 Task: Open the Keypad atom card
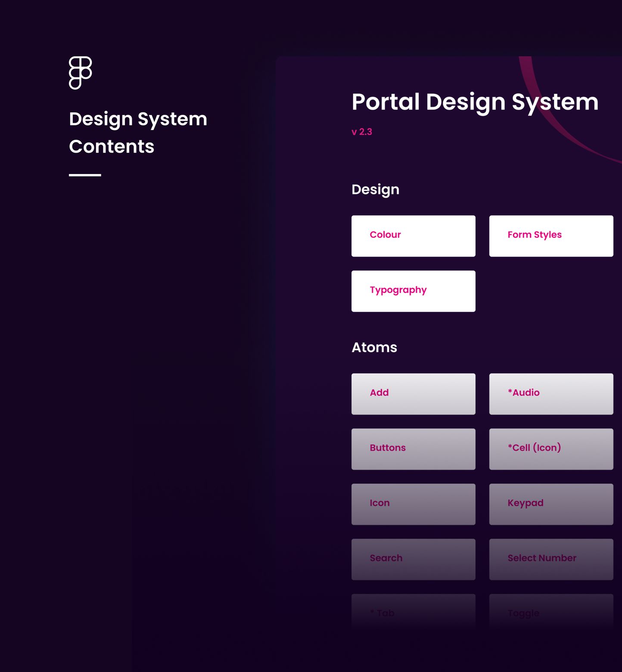pos(551,503)
